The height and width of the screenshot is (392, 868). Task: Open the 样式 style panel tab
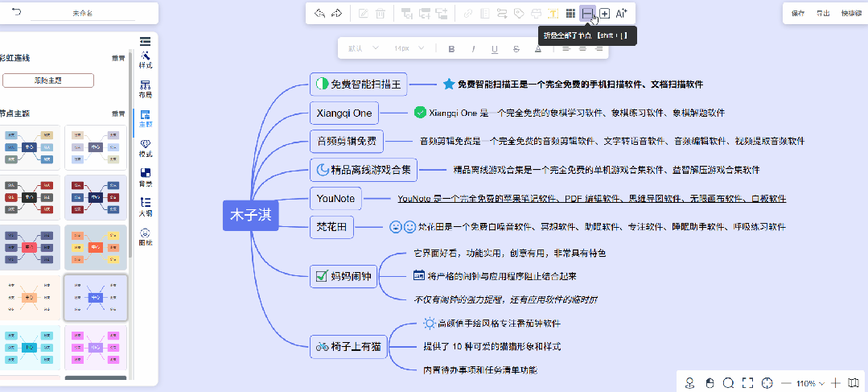(x=146, y=60)
